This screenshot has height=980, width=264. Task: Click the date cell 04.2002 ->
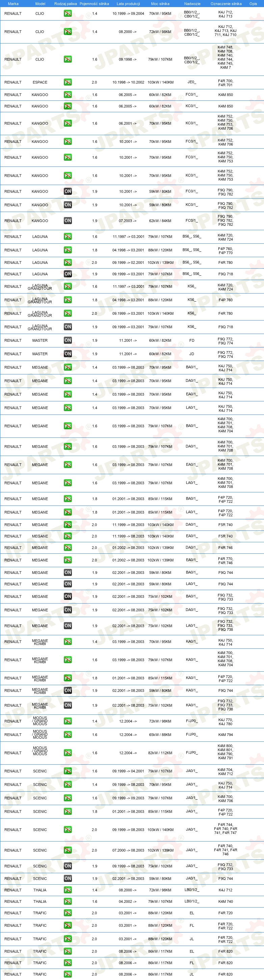[128, 901]
